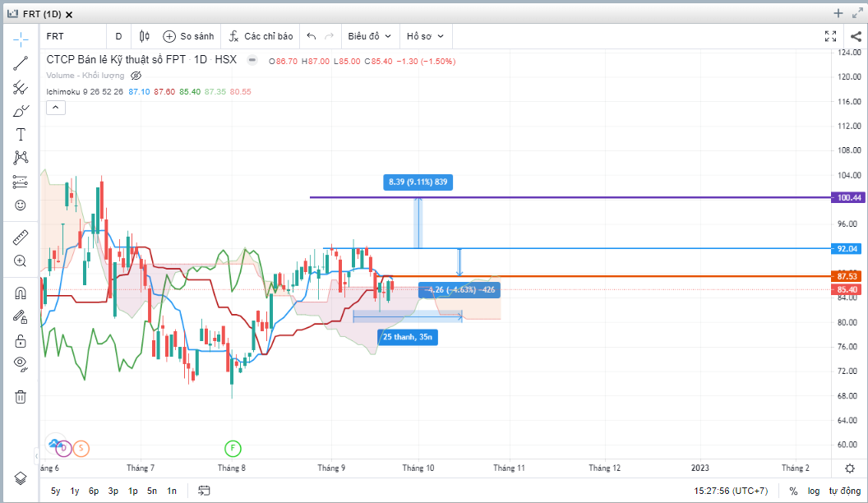The image size is (868, 503).
Task: Toggle percent scale mode
Action: pos(793,491)
